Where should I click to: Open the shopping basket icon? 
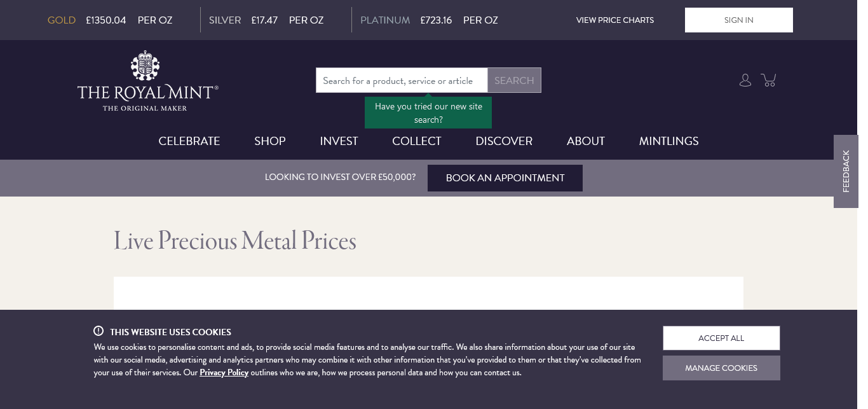point(769,80)
